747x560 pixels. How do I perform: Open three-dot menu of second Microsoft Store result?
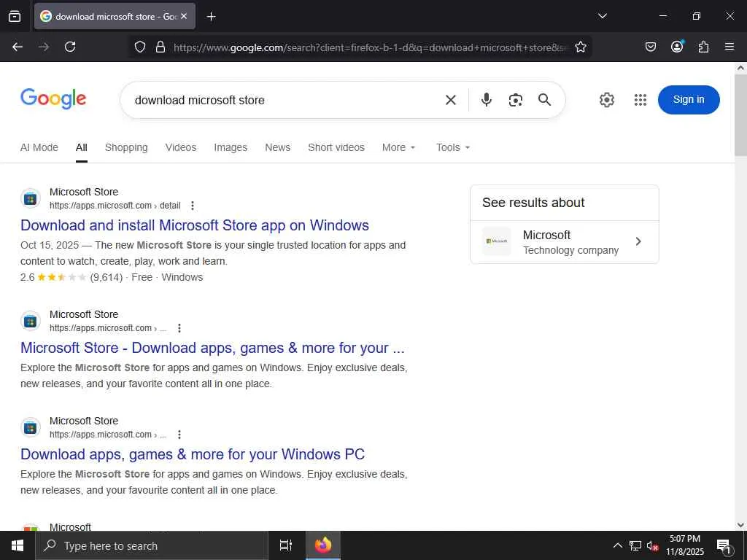pyautogui.click(x=179, y=328)
